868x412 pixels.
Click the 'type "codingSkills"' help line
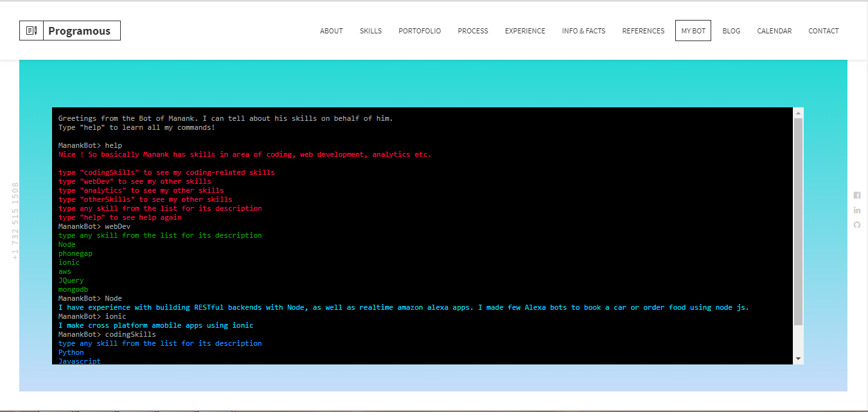tap(166, 172)
